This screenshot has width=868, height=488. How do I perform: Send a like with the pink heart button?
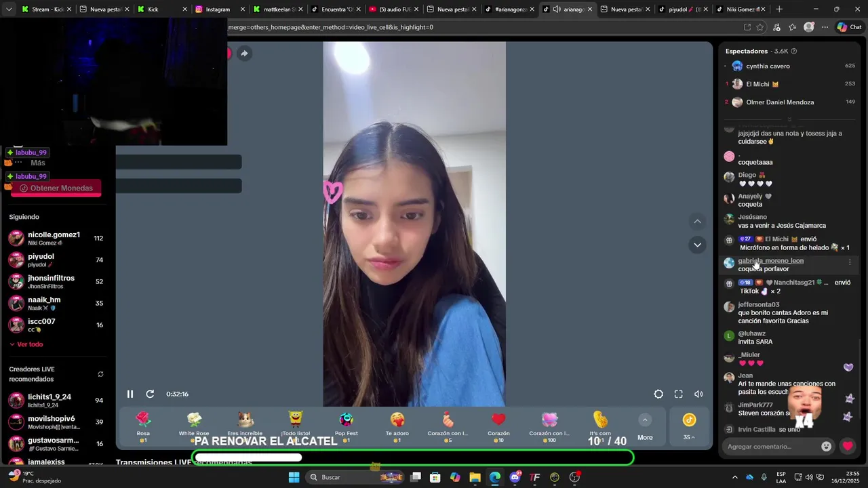point(848,446)
